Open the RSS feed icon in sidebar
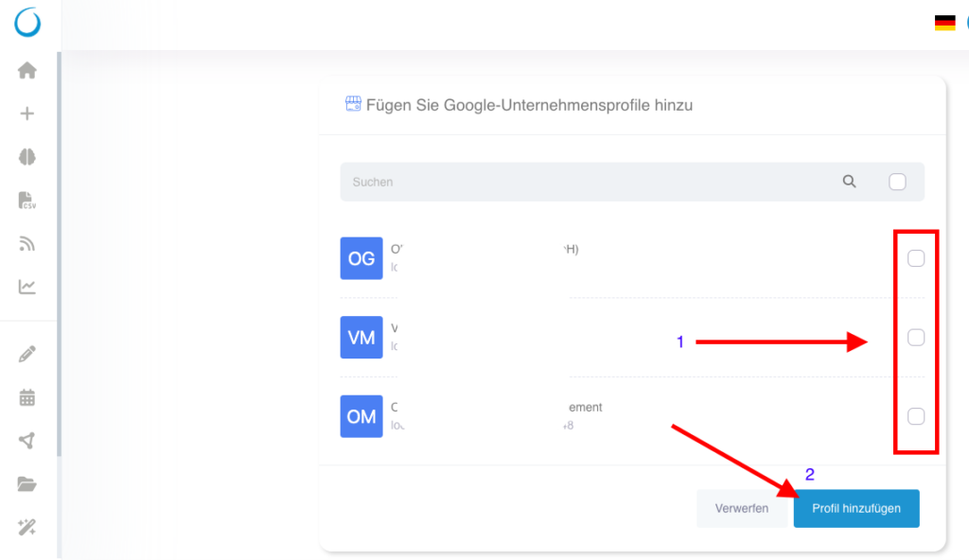Viewport: 969px width, 560px height. click(x=27, y=243)
